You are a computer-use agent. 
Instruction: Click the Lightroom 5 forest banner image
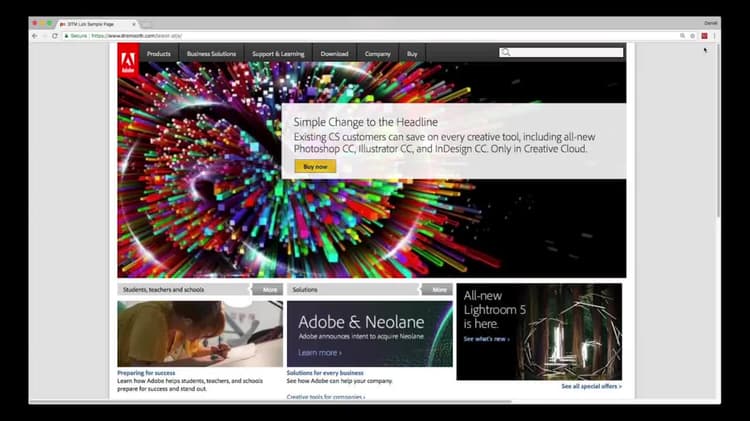(539, 332)
